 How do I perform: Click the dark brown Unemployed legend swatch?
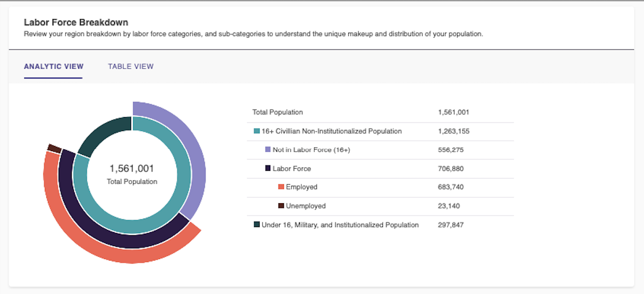(281, 206)
